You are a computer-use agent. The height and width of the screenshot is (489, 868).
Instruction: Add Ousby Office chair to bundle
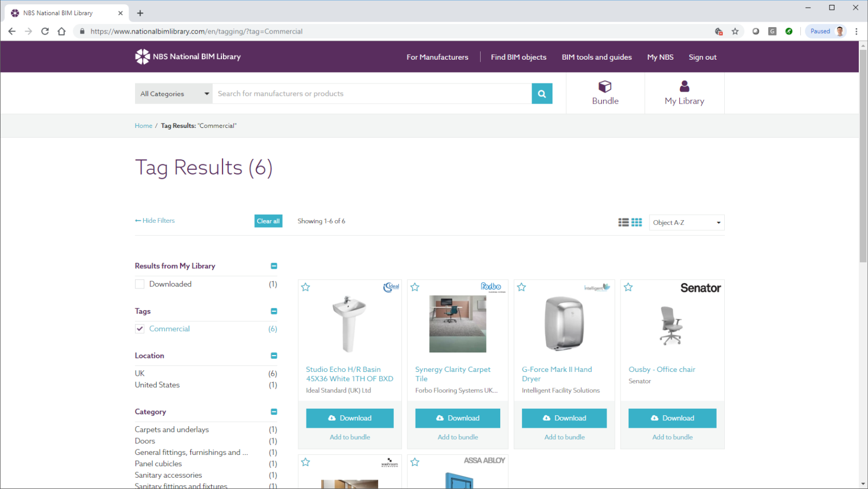click(x=672, y=437)
